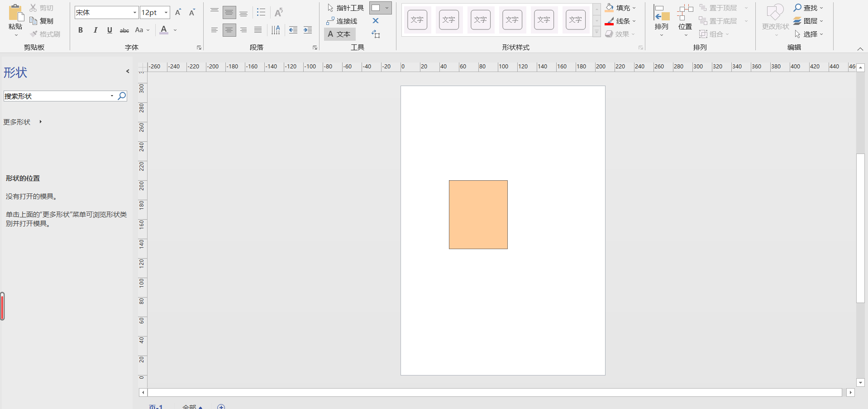Click the scroll right arrow on horizontal scrollbar
The width and height of the screenshot is (868, 409).
[851, 393]
